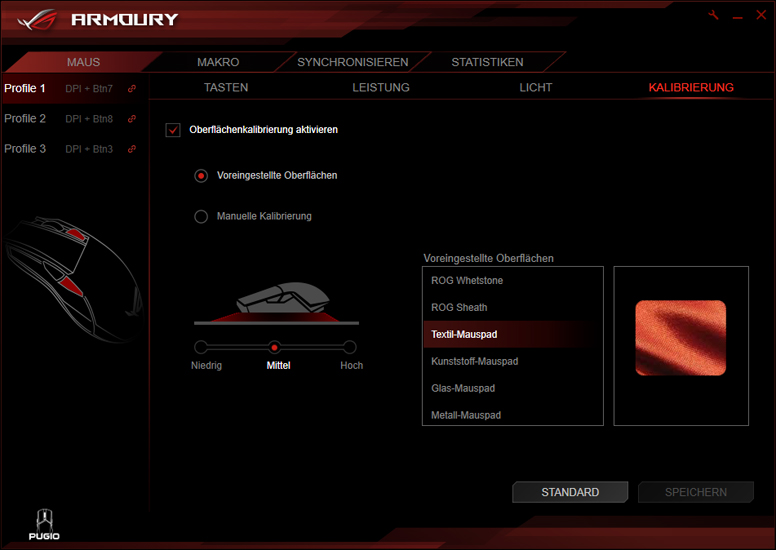Viewport: 776px width, 550px height.
Task: Select the KALIBRIERUNG sub-tab
Action: [691, 88]
